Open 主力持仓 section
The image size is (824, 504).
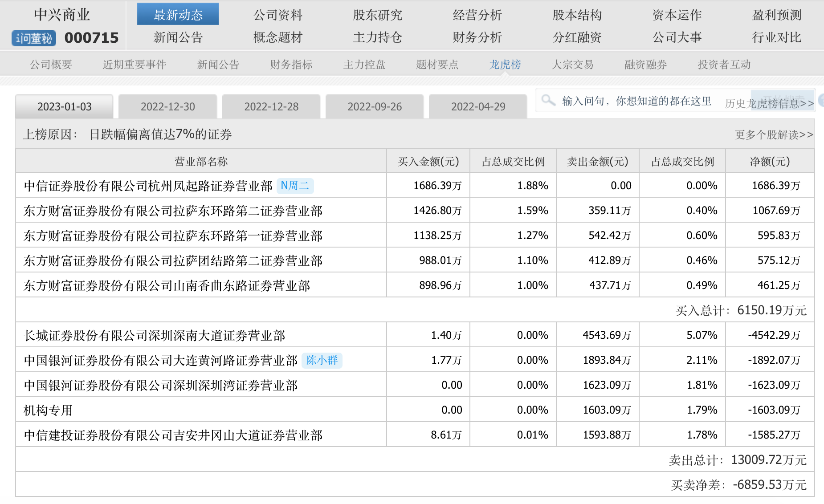coord(378,37)
